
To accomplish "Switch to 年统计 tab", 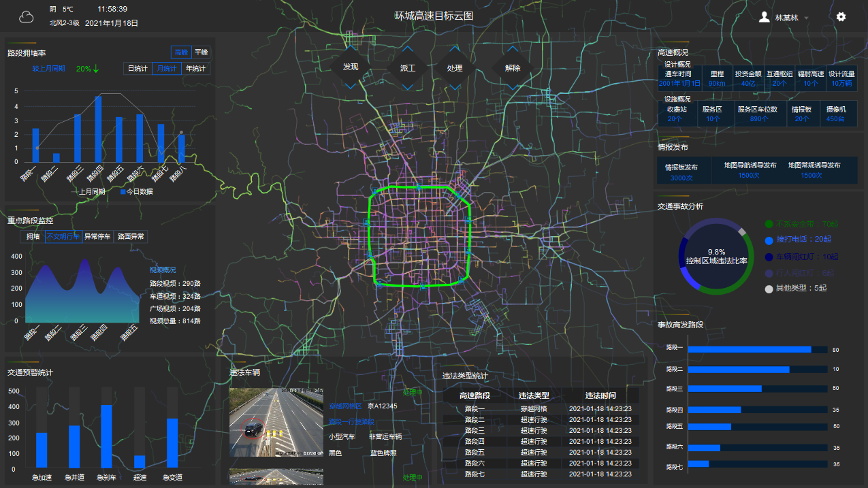I will (x=196, y=69).
